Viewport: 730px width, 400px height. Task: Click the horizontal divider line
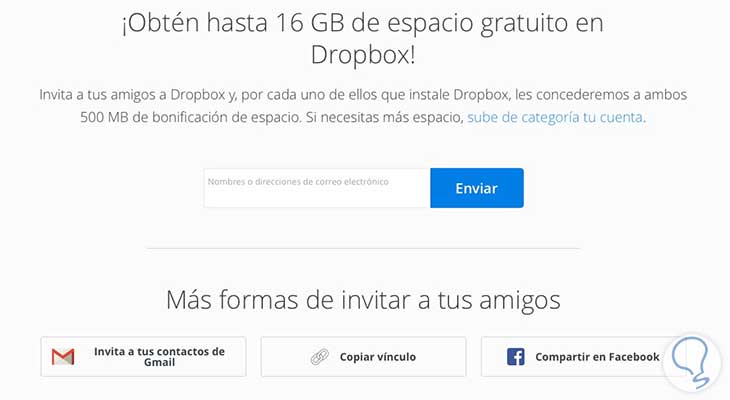pos(363,248)
